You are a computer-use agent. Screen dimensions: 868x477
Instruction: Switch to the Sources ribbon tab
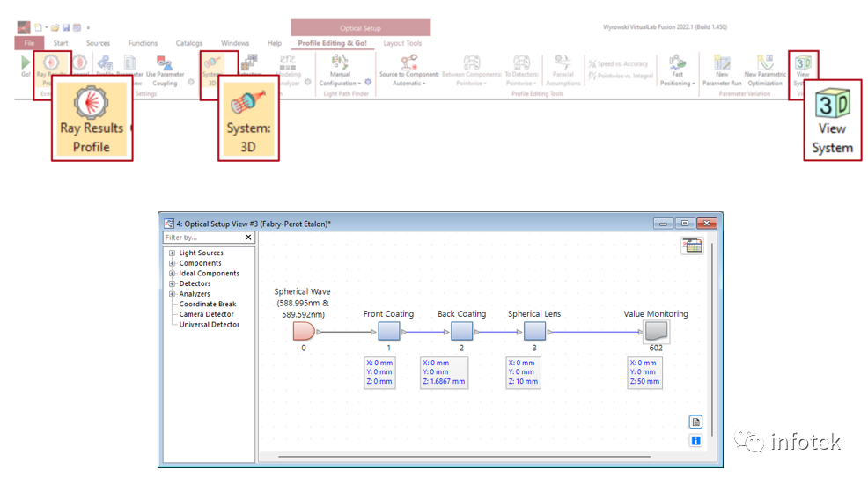[98, 43]
